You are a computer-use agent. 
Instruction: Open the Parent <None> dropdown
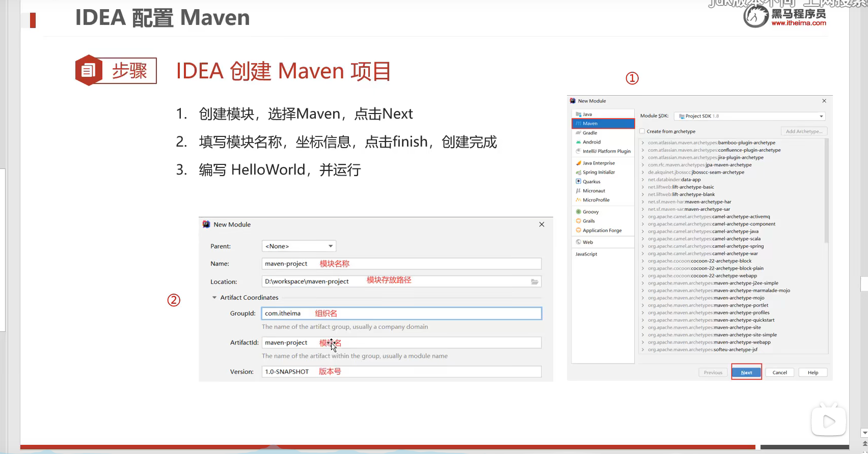(x=299, y=246)
